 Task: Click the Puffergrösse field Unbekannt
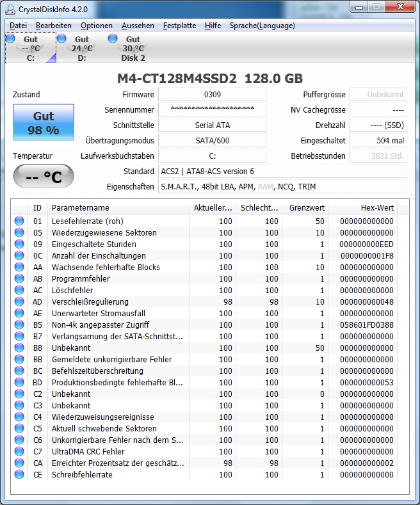coord(378,94)
